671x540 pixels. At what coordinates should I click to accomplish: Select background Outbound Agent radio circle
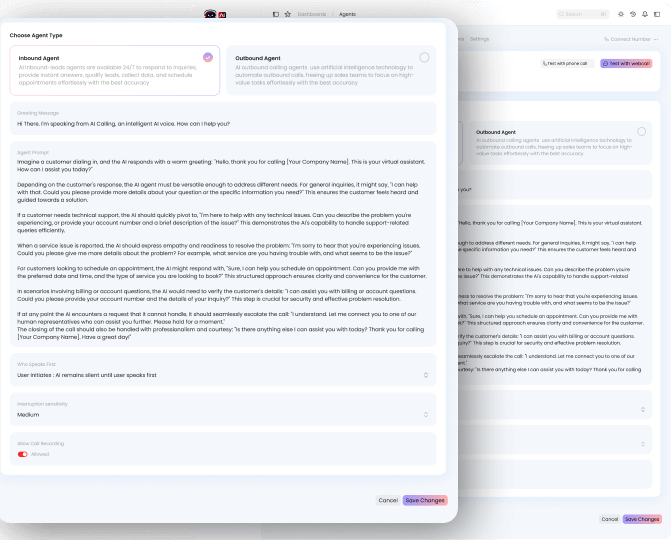click(x=641, y=131)
